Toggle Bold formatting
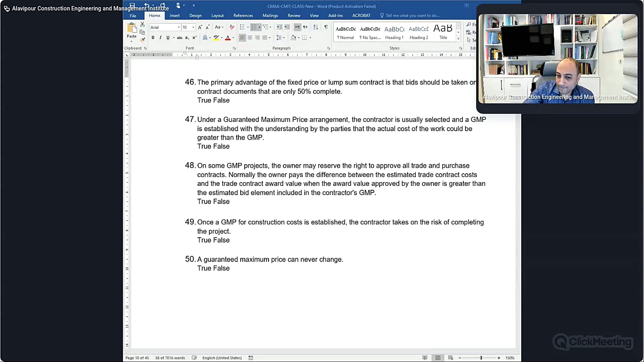644x362 pixels. [x=153, y=38]
